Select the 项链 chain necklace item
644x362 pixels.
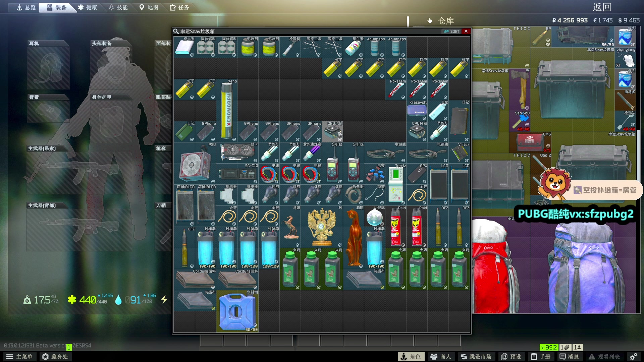point(375,195)
